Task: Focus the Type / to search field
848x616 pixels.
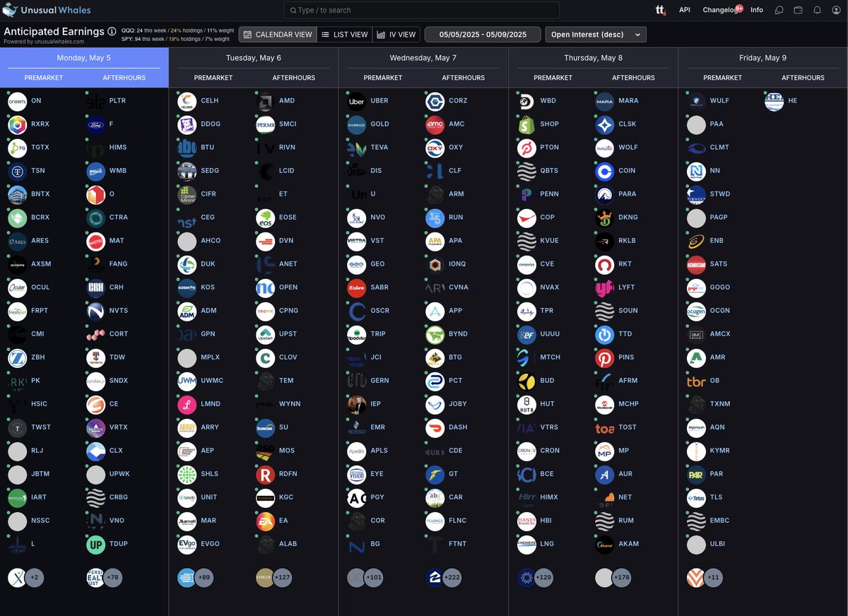Action: point(421,10)
